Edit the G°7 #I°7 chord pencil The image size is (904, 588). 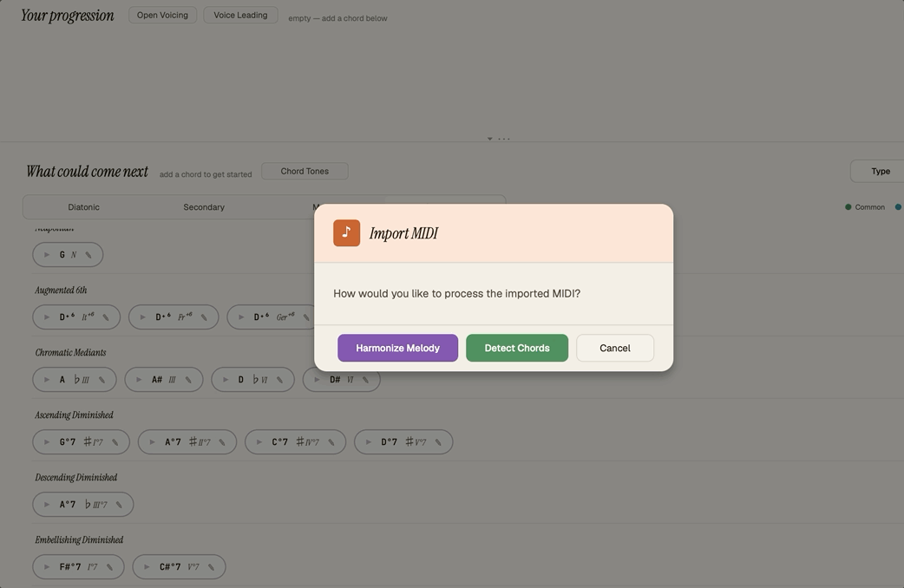coord(115,442)
